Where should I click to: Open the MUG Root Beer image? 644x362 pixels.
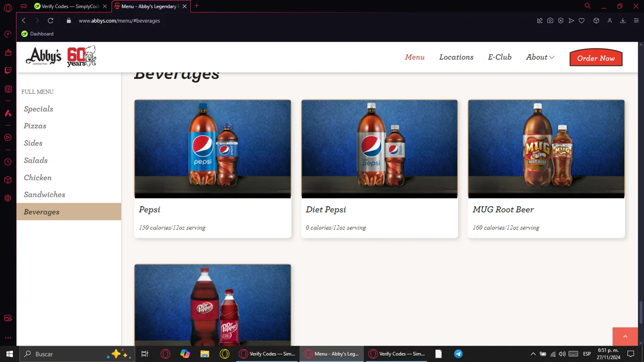point(546,149)
